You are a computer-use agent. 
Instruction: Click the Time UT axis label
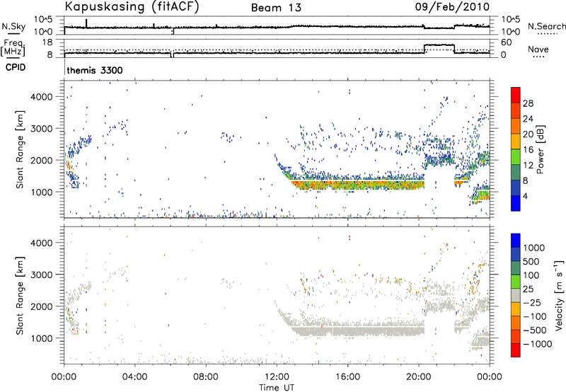(x=277, y=388)
